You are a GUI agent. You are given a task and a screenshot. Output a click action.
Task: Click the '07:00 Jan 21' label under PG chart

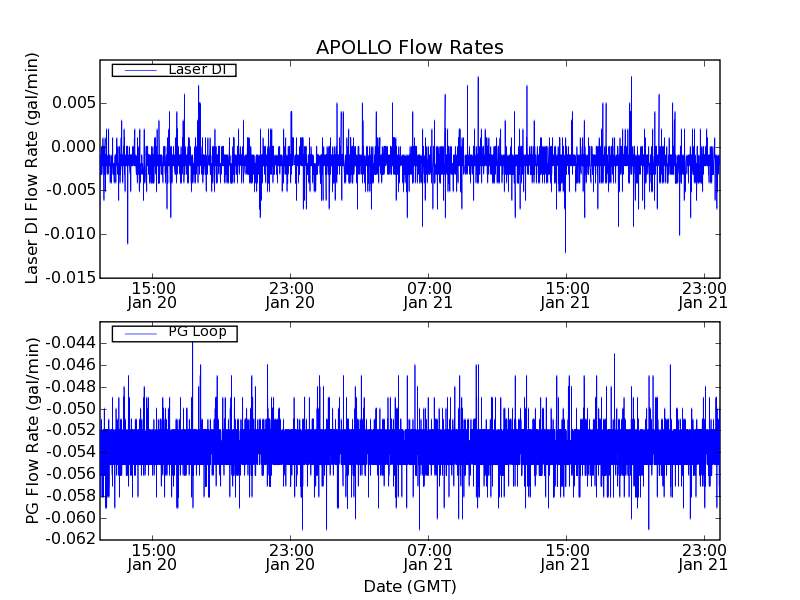coord(428,558)
